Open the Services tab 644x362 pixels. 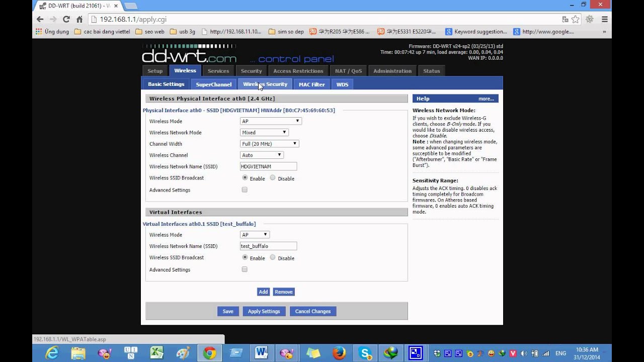(x=218, y=71)
